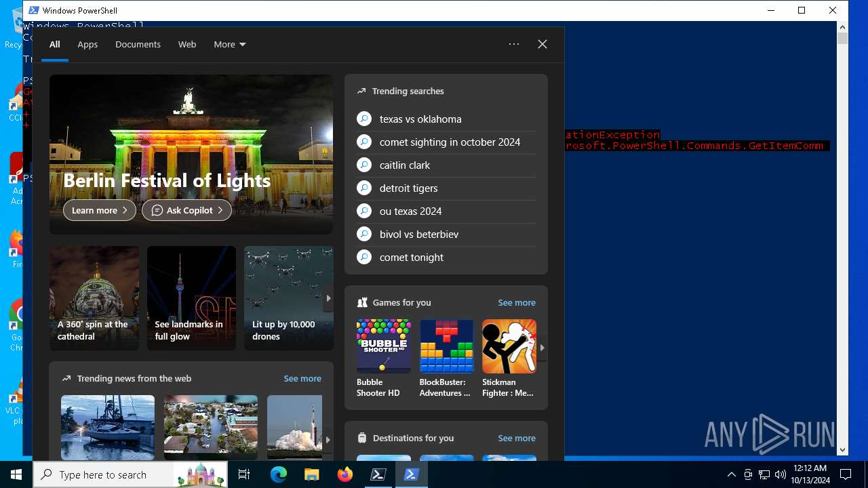Viewport: 868px width, 488px height.
Task: Search trending term 'caitlin clark'
Action: click(x=446, y=165)
